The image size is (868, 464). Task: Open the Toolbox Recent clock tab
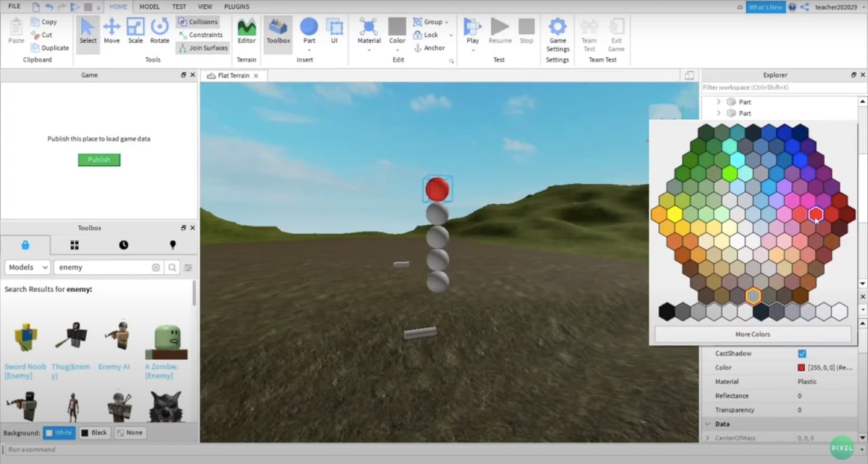coord(124,245)
